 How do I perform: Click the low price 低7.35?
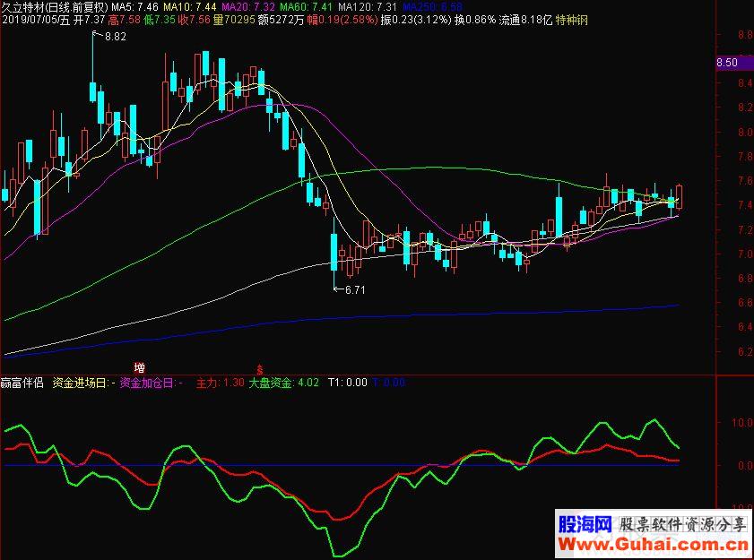coord(160,21)
